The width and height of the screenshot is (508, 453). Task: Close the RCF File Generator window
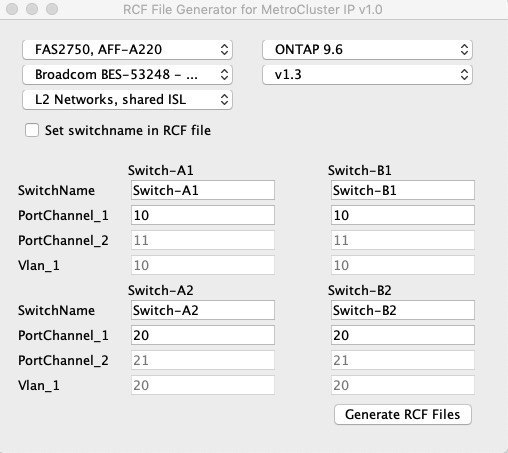click(12, 9)
